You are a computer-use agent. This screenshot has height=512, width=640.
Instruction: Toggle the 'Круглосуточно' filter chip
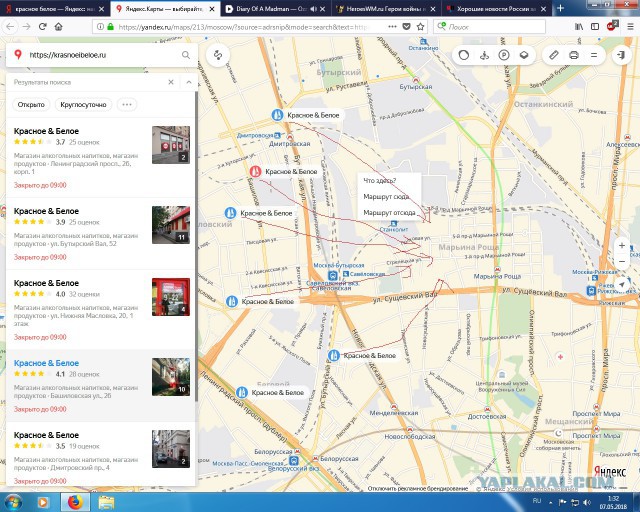point(83,105)
